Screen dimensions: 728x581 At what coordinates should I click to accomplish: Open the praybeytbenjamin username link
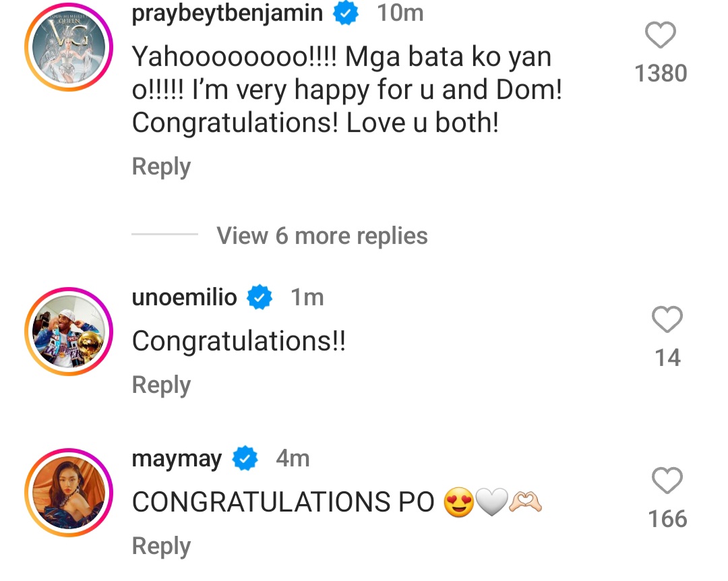point(227,13)
